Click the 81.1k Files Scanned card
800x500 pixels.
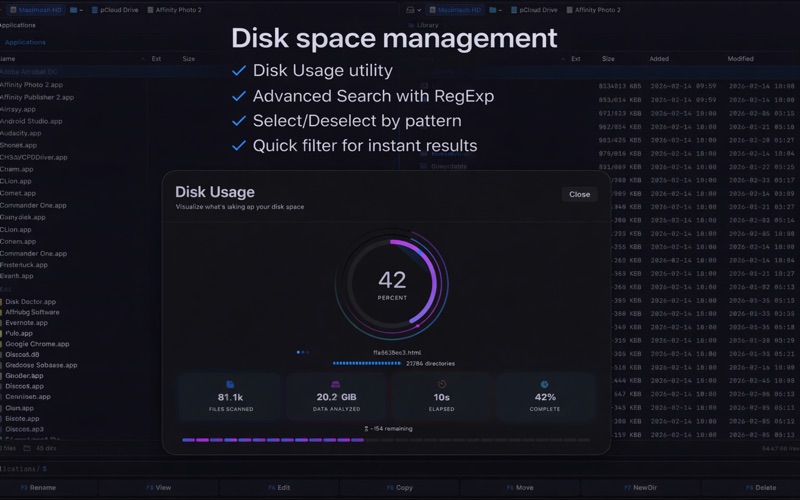tap(231, 396)
